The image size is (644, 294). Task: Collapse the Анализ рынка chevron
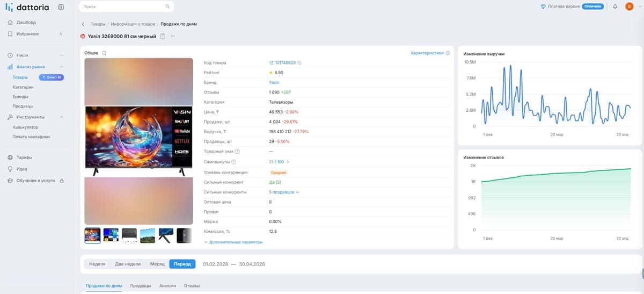[x=62, y=67]
